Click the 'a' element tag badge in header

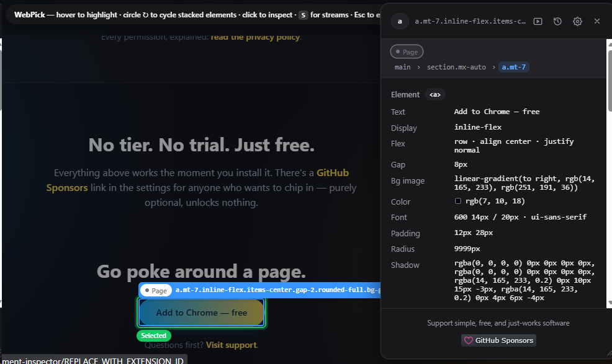(400, 21)
